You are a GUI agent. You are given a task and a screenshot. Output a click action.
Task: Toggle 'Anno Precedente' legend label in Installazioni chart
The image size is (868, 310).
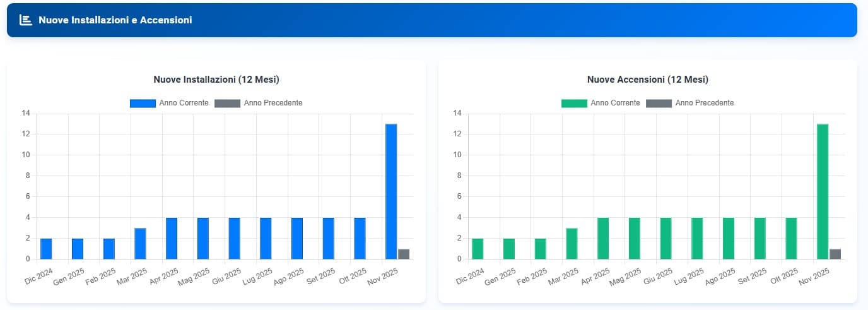coord(273,103)
